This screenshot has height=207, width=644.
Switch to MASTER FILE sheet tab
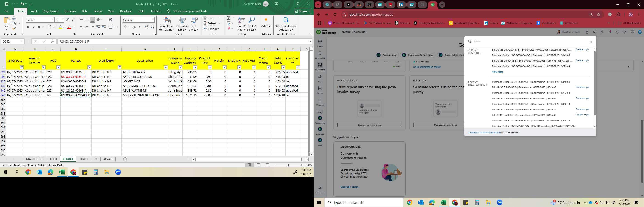(35, 159)
